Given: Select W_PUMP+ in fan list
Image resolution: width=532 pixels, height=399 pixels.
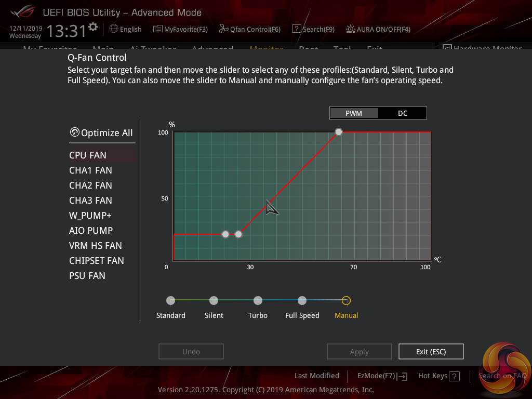Looking at the screenshot, I should pyautogui.click(x=90, y=216).
